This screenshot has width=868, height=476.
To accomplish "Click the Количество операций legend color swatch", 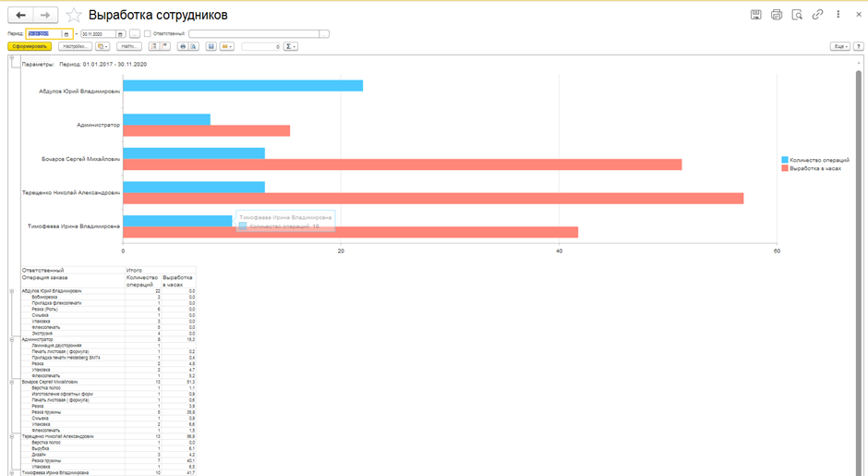I will (785, 160).
